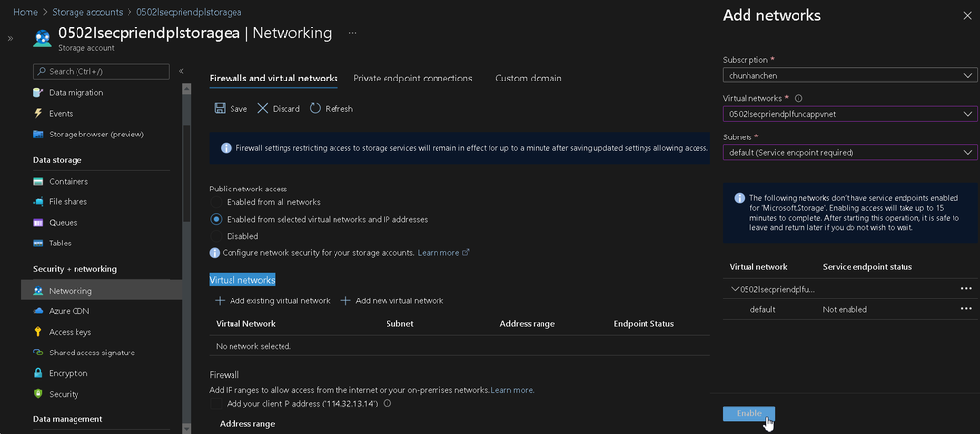
Task: Check Add your client IP address box
Action: 216,404
